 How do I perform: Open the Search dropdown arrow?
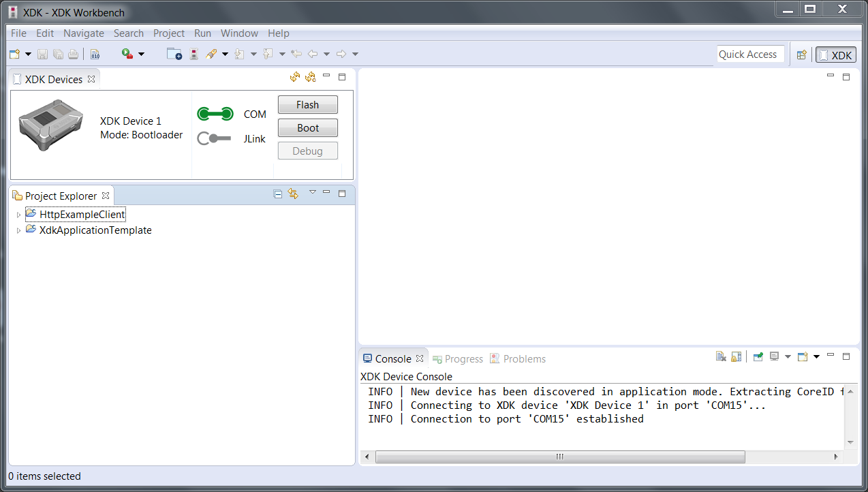pos(225,54)
